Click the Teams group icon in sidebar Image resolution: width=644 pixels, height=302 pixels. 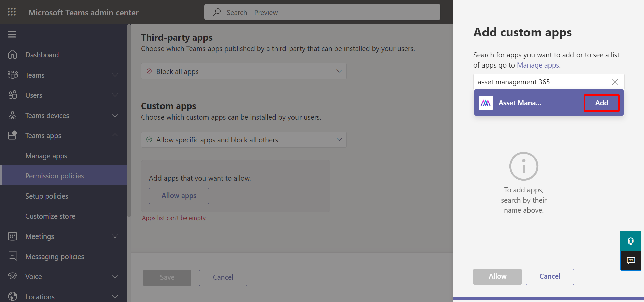(12, 75)
